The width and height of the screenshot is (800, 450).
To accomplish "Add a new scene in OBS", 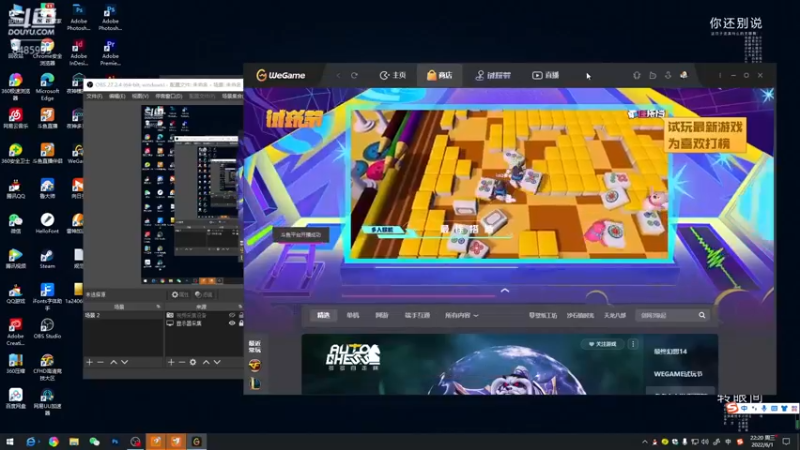I will click(89, 362).
